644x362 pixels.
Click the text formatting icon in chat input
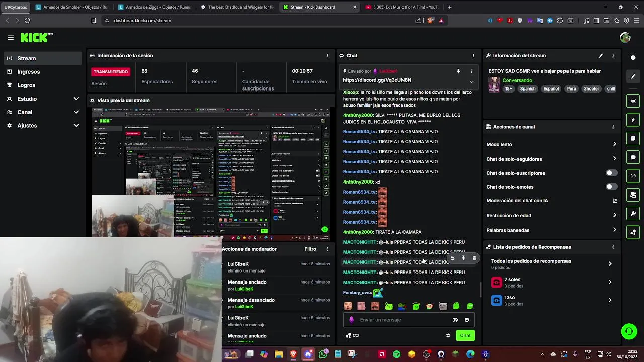[x=455, y=320]
